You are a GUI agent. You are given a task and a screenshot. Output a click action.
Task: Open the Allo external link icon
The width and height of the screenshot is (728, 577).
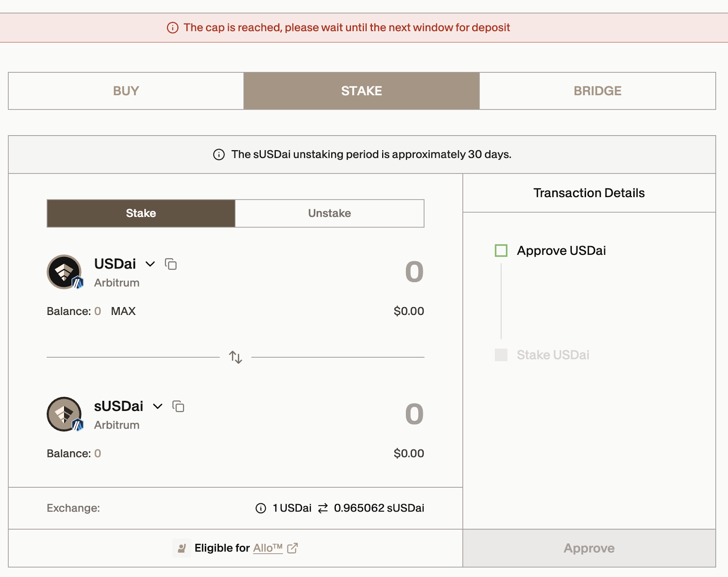point(293,548)
